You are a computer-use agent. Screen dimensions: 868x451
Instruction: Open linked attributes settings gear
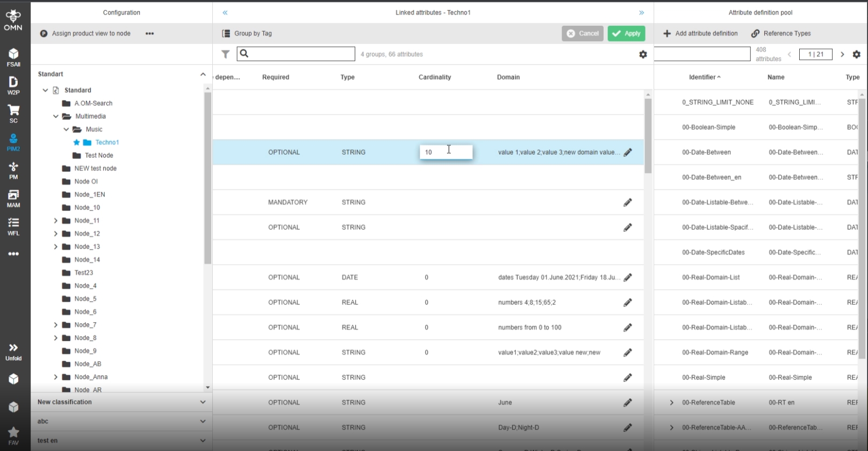click(x=643, y=54)
